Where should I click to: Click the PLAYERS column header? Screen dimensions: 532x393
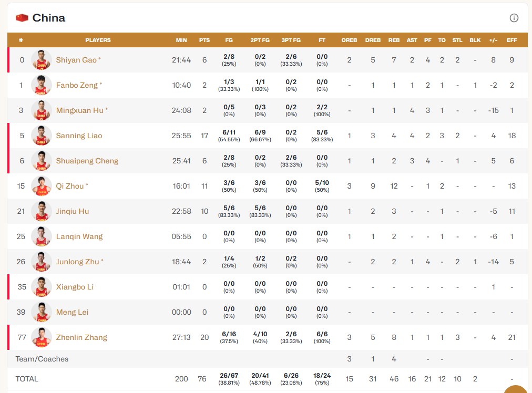[x=98, y=40]
